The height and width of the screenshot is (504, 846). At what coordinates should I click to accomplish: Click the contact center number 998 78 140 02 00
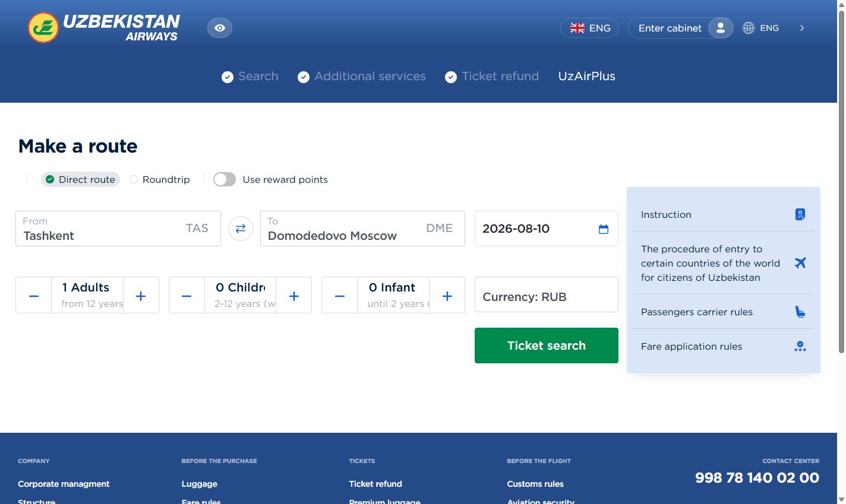[757, 478]
